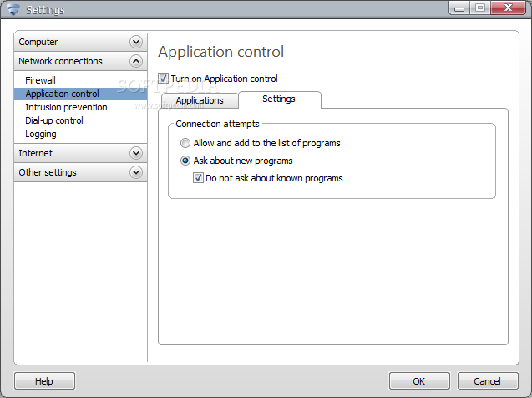Switch to the Applications tab
The image size is (532, 398).
click(x=200, y=100)
